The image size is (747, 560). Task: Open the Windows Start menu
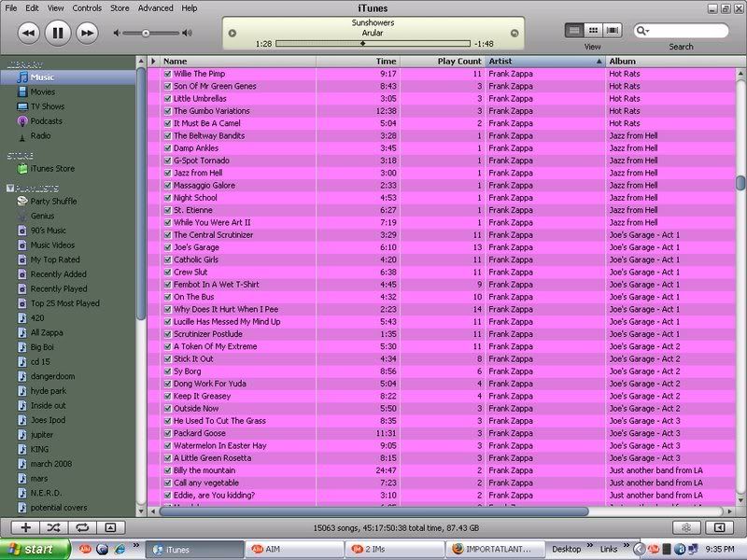pos(35,549)
